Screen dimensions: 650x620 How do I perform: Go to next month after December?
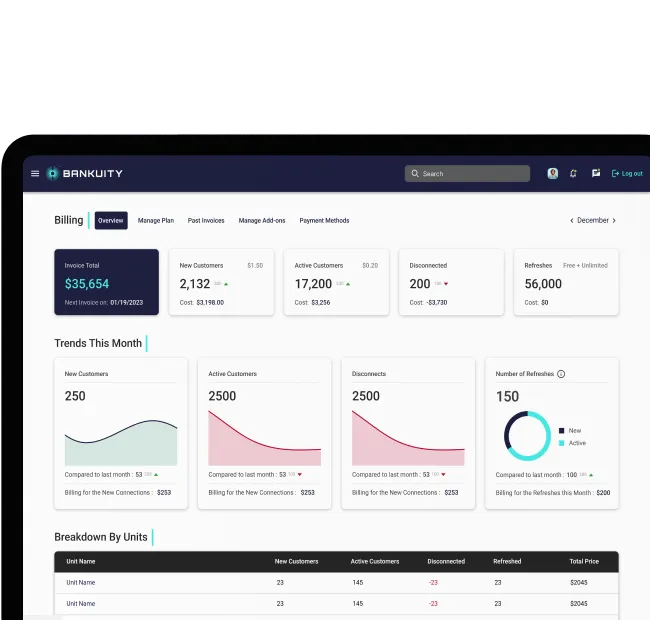point(614,221)
